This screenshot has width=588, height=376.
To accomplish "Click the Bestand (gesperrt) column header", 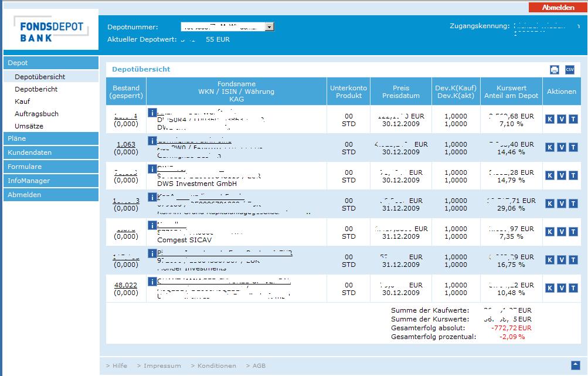I will click(126, 92).
